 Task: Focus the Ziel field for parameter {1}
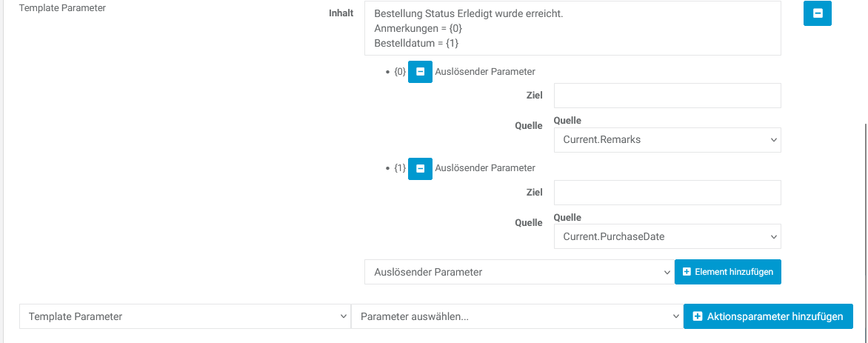coord(667,193)
